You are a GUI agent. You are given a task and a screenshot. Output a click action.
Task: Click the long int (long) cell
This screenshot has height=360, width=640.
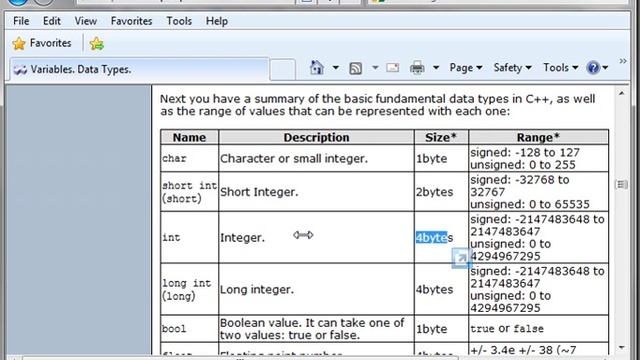[x=189, y=289]
